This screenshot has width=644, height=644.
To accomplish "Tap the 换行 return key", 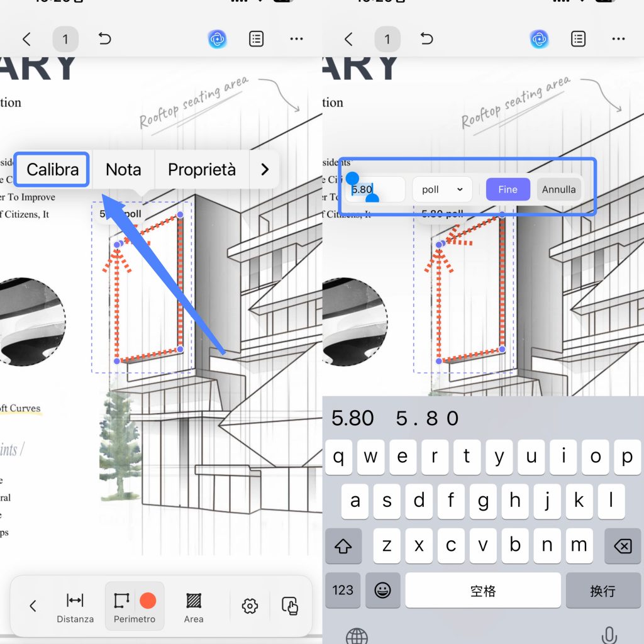I will 603,590.
